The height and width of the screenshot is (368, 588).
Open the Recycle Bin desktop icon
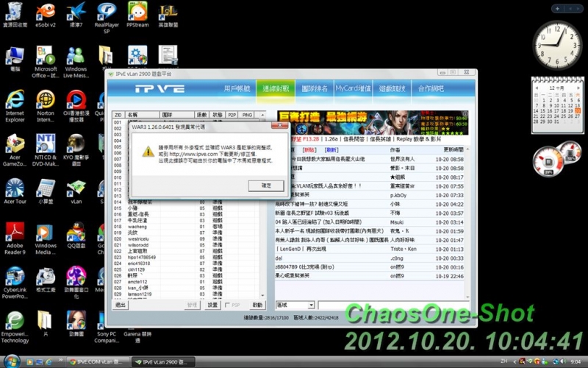coord(15,14)
